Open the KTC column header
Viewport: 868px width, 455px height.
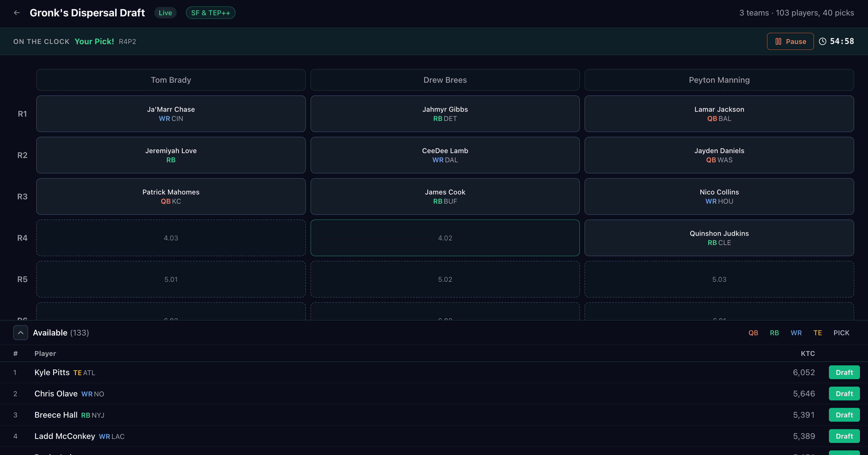point(808,353)
